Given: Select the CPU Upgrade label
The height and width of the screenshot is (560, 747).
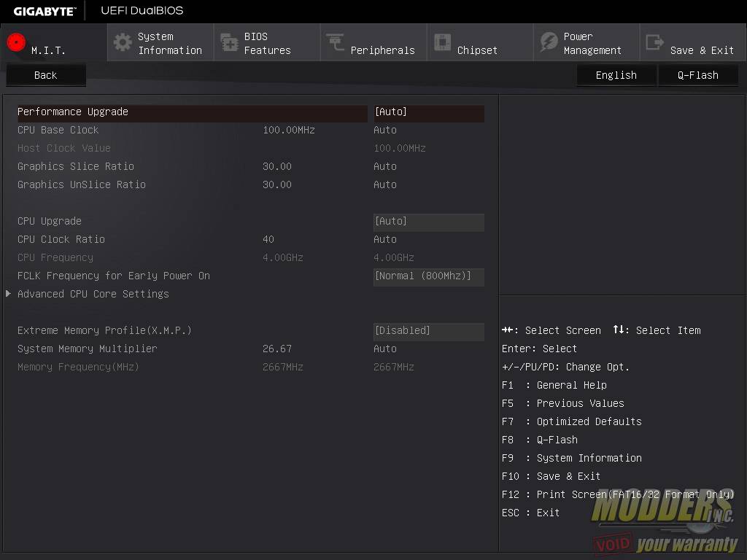Looking at the screenshot, I should tap(50, 222).
